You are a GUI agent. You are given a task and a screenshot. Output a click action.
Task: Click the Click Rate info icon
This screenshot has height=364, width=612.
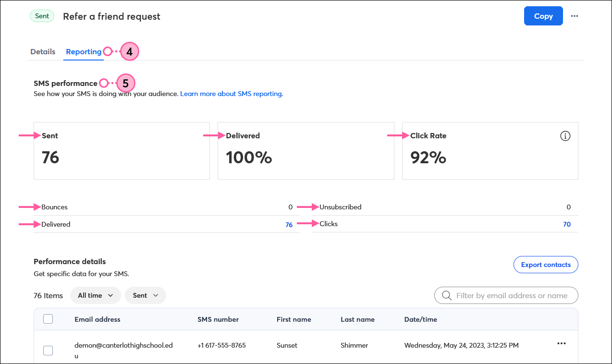(565, 136)
